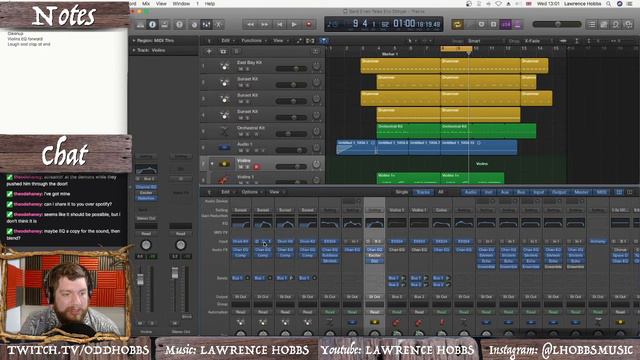Solo the East Bay Kit track
This screenshot has width=640, height=360.
247,69
